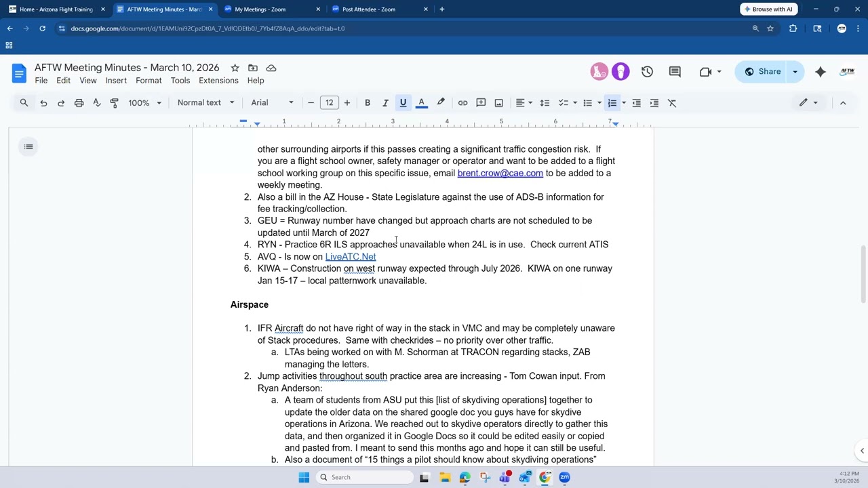Print the document
Screen dimensions: 868x488
pyautogui.click(x=79, y=103)
